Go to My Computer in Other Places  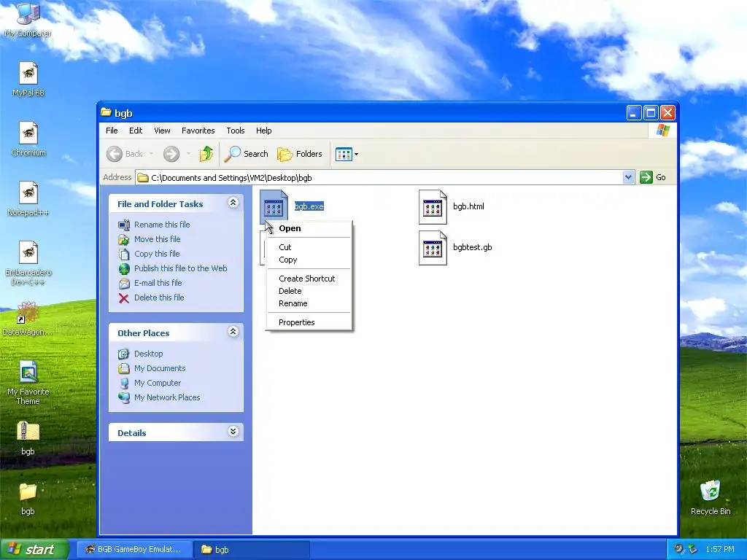point(158,383)
